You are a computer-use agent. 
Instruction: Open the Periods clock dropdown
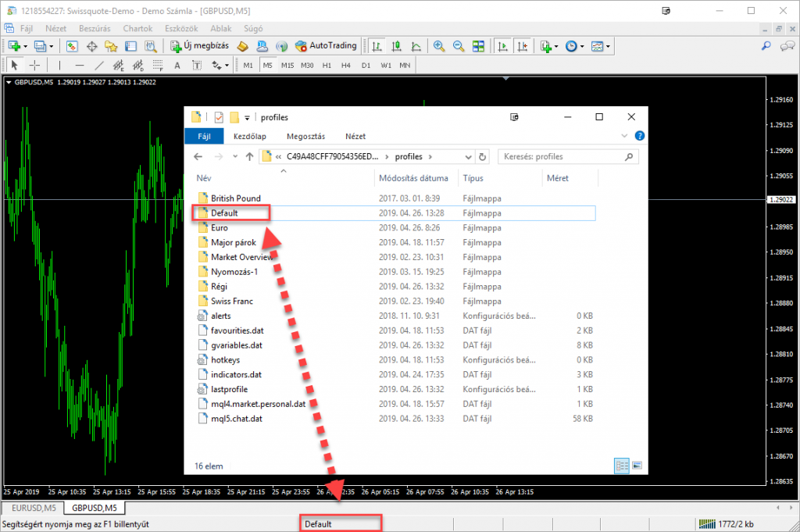point(581,47)
